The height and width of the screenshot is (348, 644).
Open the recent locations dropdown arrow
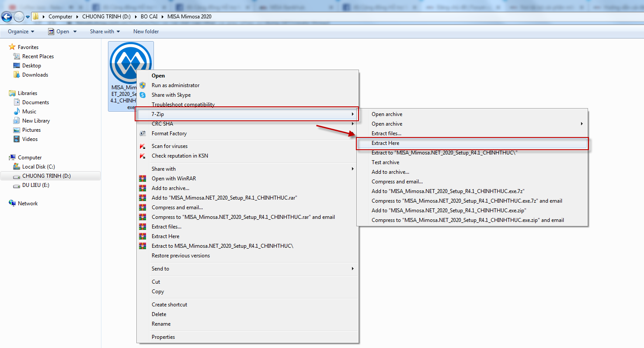[x=28, y=17]
